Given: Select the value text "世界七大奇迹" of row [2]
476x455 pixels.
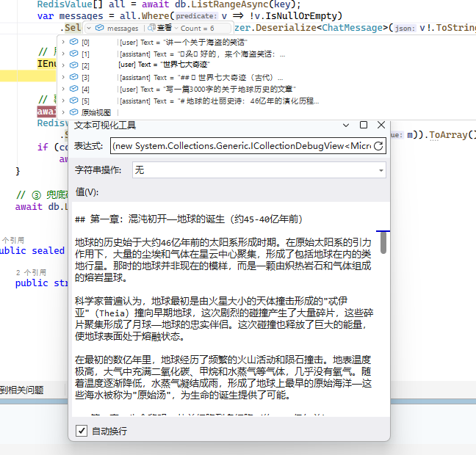Looking at the screenshot, I should coord(186,65).
